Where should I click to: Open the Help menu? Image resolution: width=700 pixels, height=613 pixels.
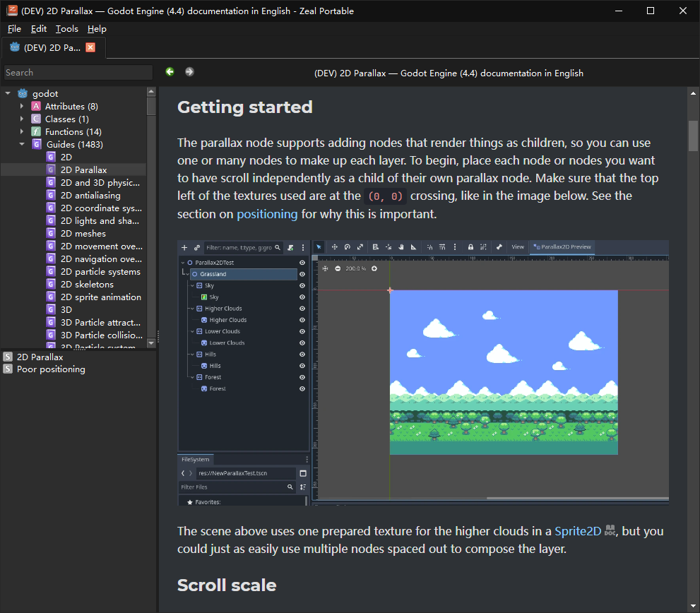[x=97, y=29]
